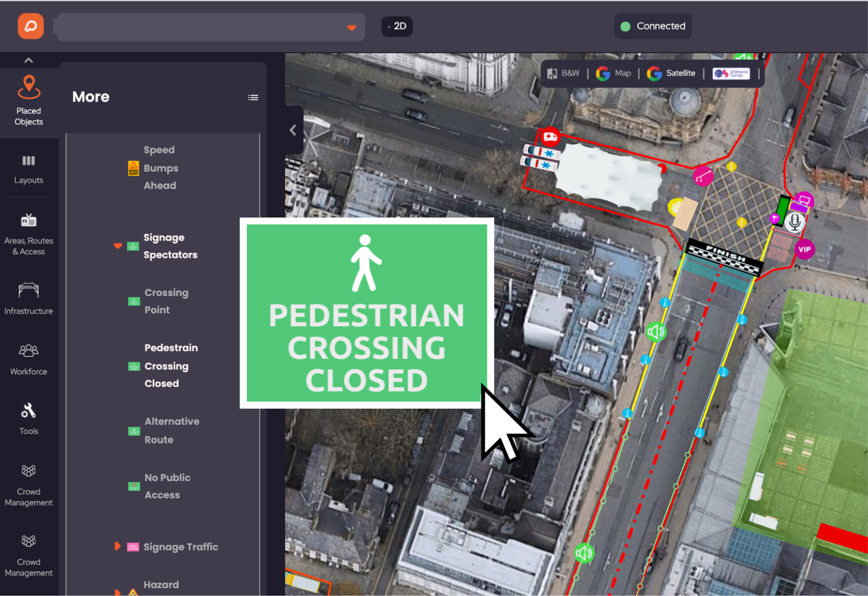The height and width of the screenshot is (596, 868).
Task: Open the Layouts section
Action: coord(29,169)
